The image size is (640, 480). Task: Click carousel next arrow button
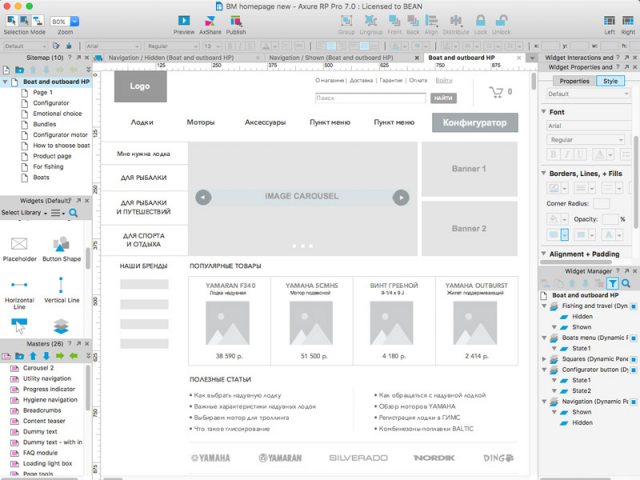(x=401, y=198)
